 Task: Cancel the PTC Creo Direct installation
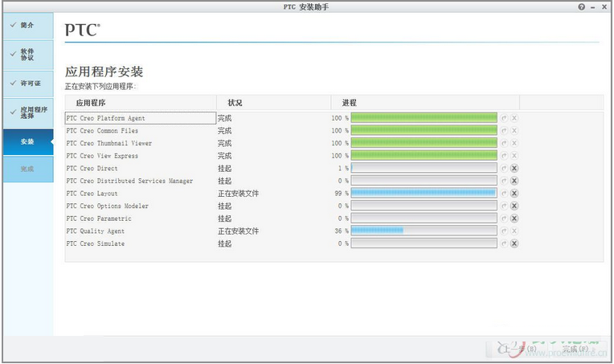[514, 169]
